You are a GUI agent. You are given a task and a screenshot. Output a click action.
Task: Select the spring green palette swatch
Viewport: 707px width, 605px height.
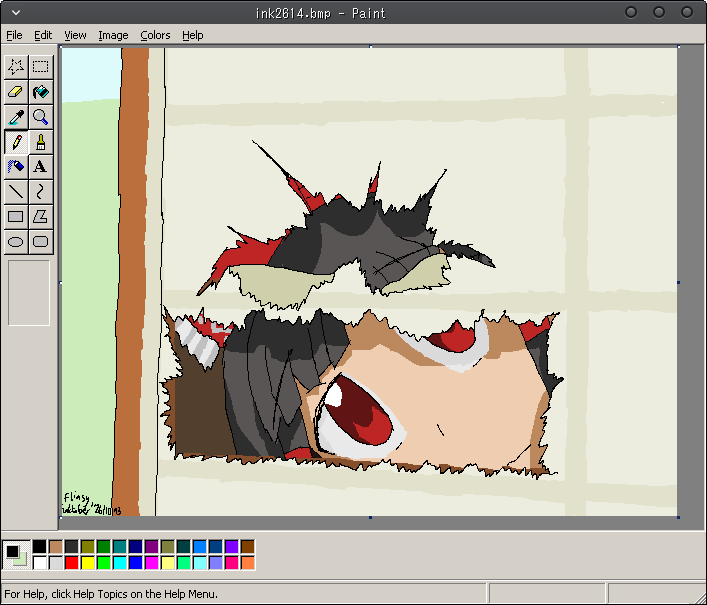point(184,563)
